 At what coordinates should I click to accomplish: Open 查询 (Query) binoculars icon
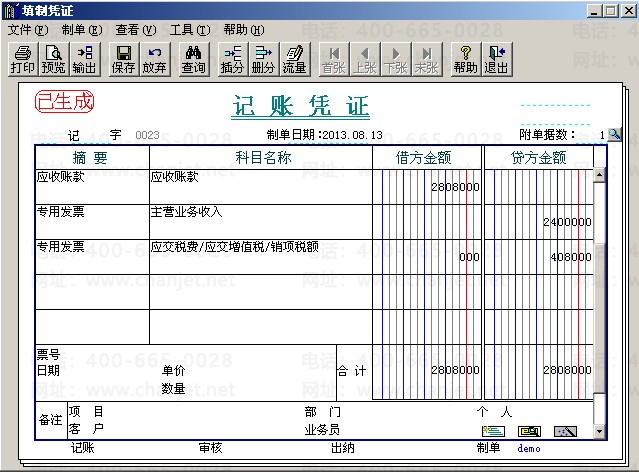pyautogui.click(x=193, y=59)
